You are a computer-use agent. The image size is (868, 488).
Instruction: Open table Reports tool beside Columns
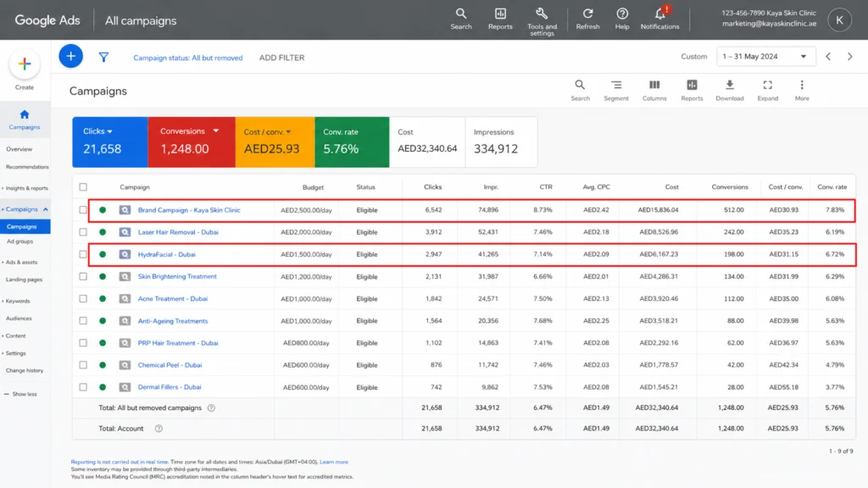tap(692, 90)
